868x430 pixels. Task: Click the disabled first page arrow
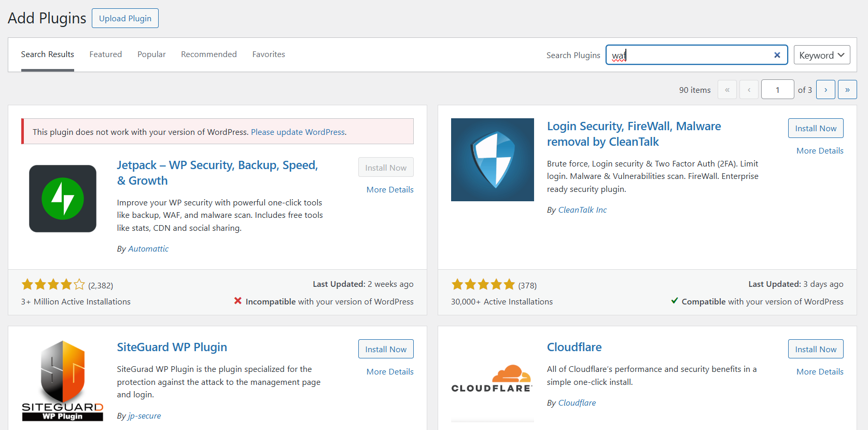pos(727,90)
